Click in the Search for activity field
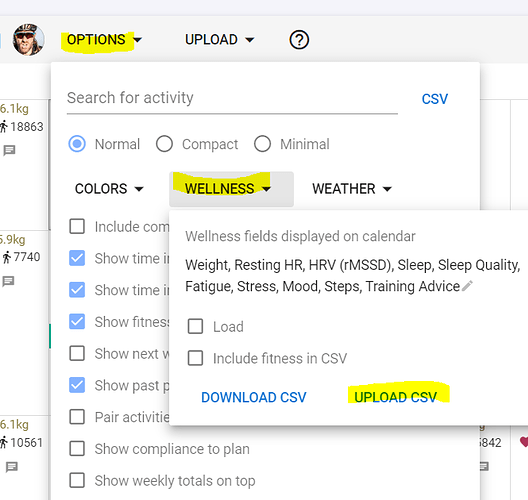The width and height of the screenshot is (528, 500). point(232,98)
